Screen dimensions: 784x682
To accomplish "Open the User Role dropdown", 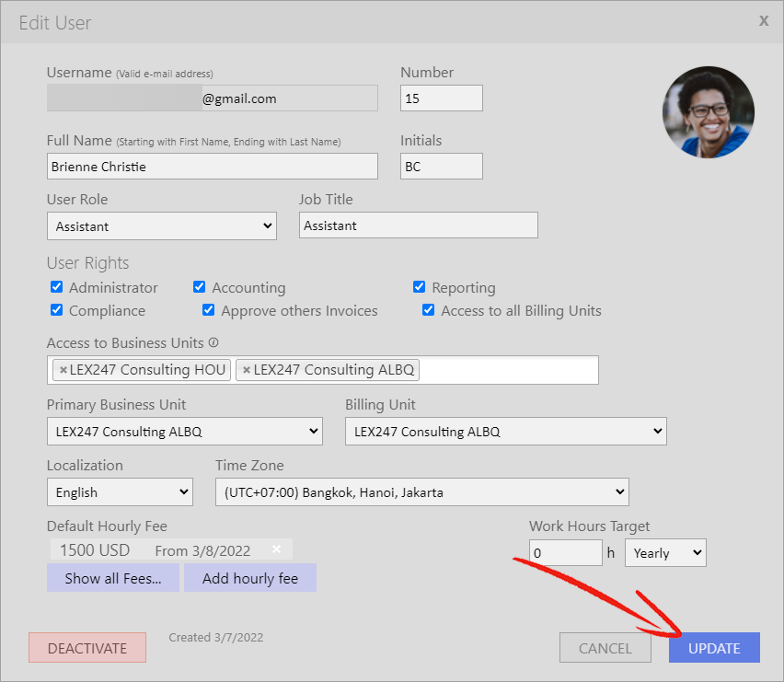I will pos(162,226).
